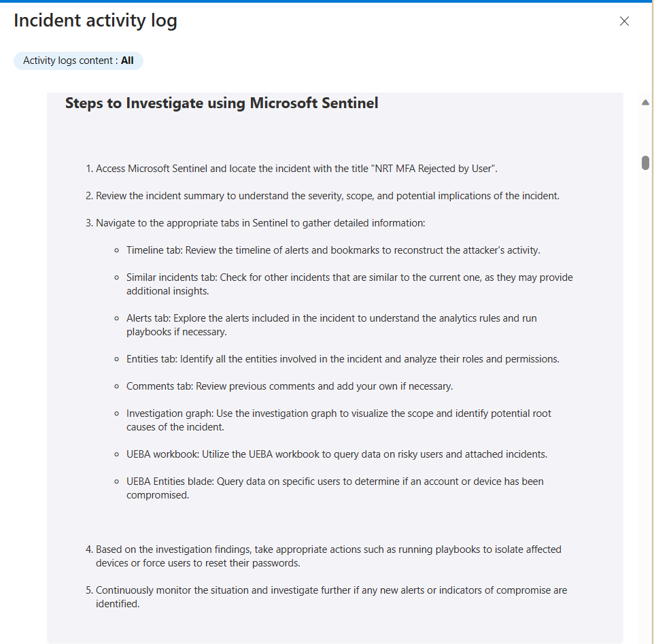Click step 4 about running playbooks

328,556
